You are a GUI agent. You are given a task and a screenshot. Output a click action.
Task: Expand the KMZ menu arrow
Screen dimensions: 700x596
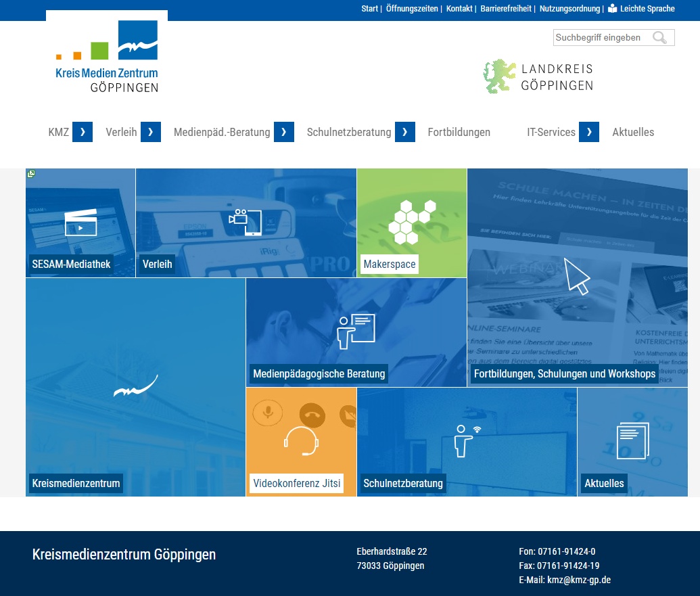83,133
